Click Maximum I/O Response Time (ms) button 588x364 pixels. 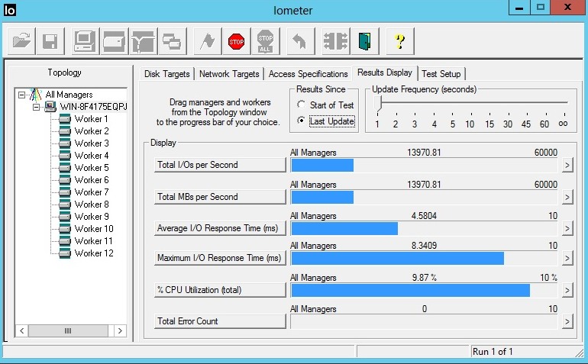[x=220, y=258]
